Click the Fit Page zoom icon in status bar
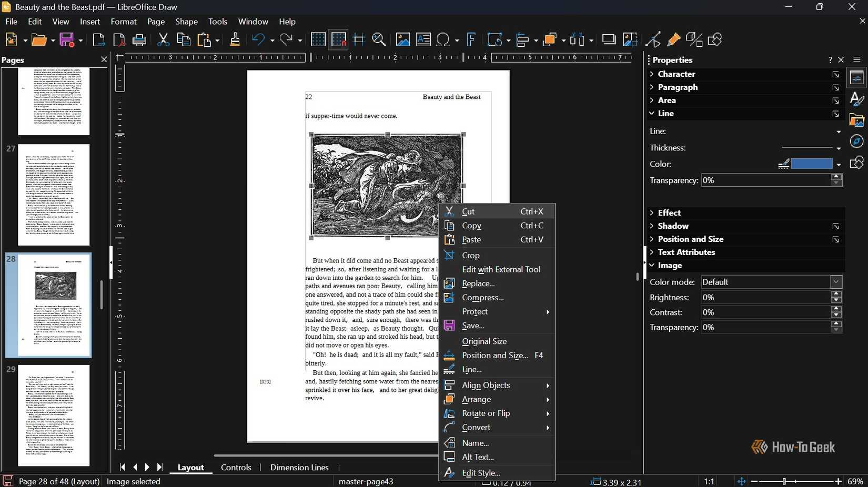Image resolution: width=868 pixels, height=487 pixels. 741,481
